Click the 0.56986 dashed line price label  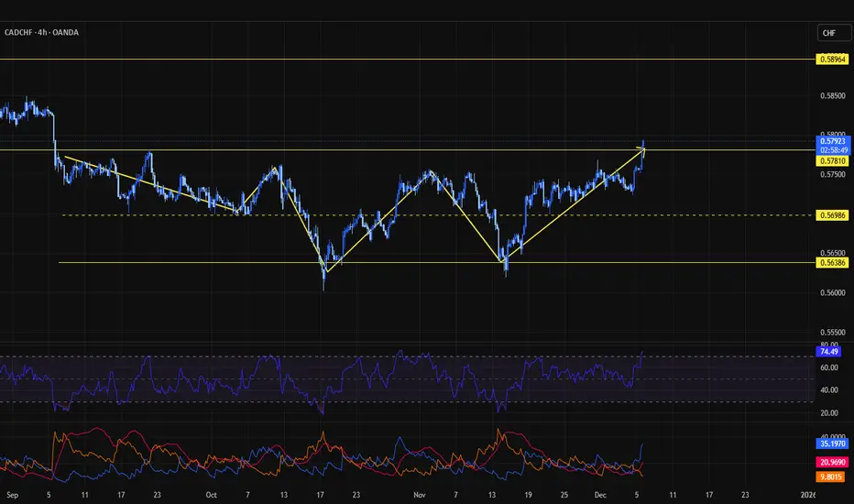tap(832, 215)
